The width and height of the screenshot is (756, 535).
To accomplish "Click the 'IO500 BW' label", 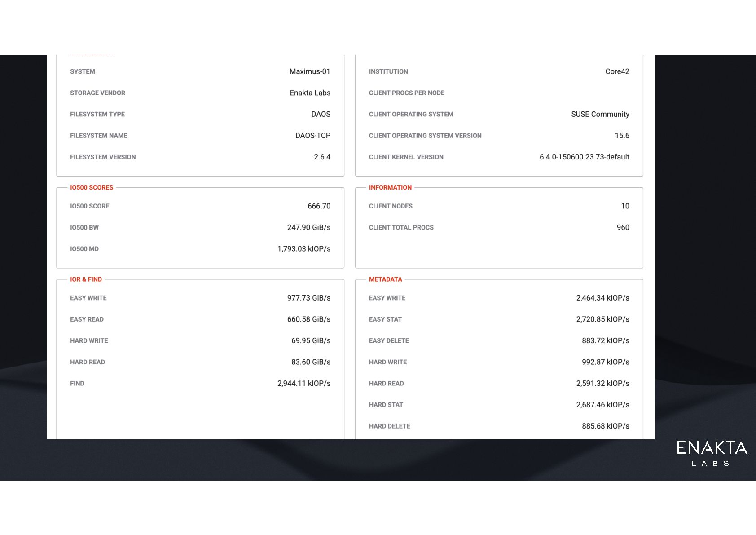I will 84,227.
